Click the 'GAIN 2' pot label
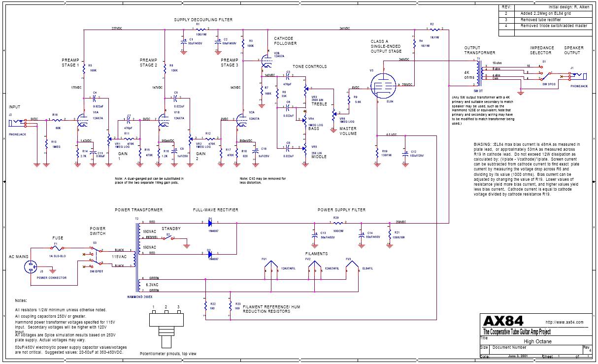The height and width of the screenshot is (364, 598). 202,156
